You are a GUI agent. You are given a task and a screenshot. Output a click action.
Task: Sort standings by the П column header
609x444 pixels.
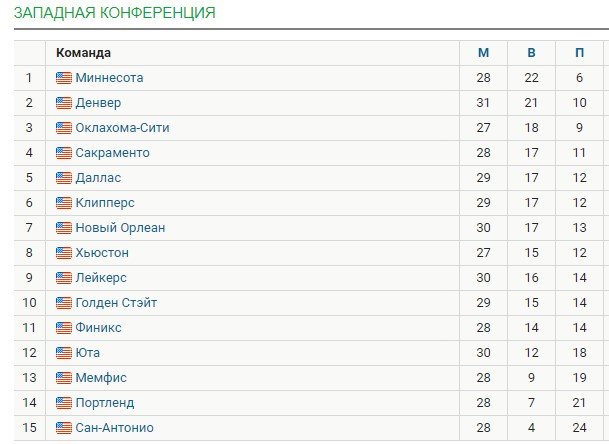pyautogui.click(x=580, y=53)
